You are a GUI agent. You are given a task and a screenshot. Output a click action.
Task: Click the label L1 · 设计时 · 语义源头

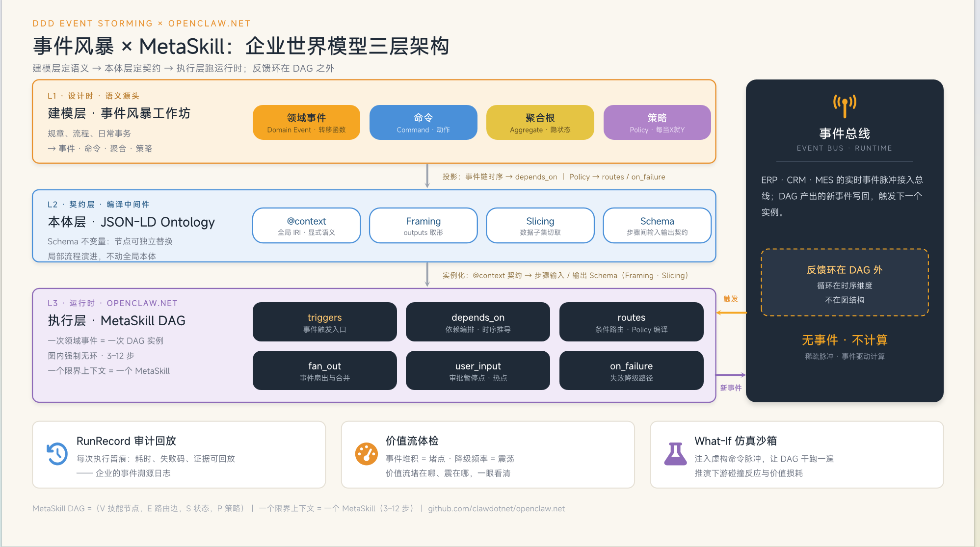click(93, 96)
